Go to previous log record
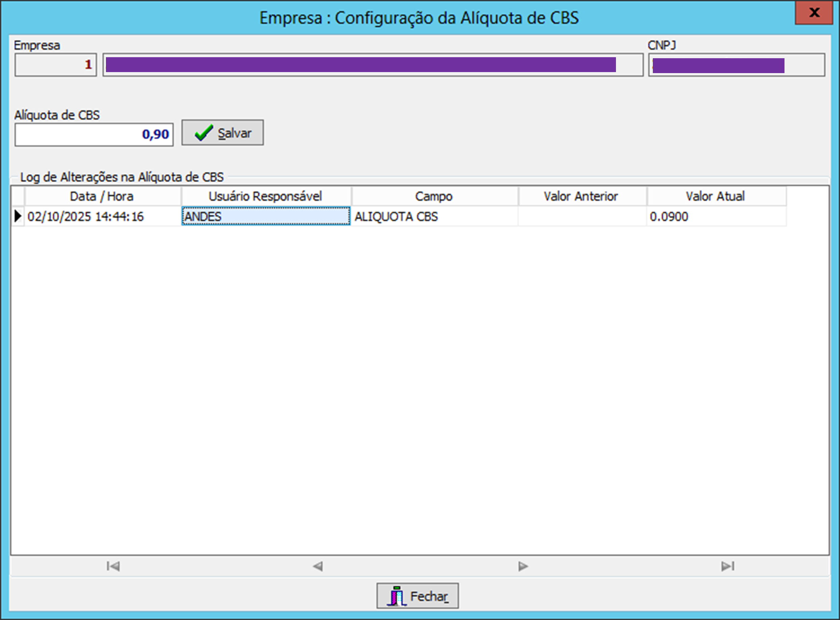Screen dimensions: 840x620 coord(318,566)
